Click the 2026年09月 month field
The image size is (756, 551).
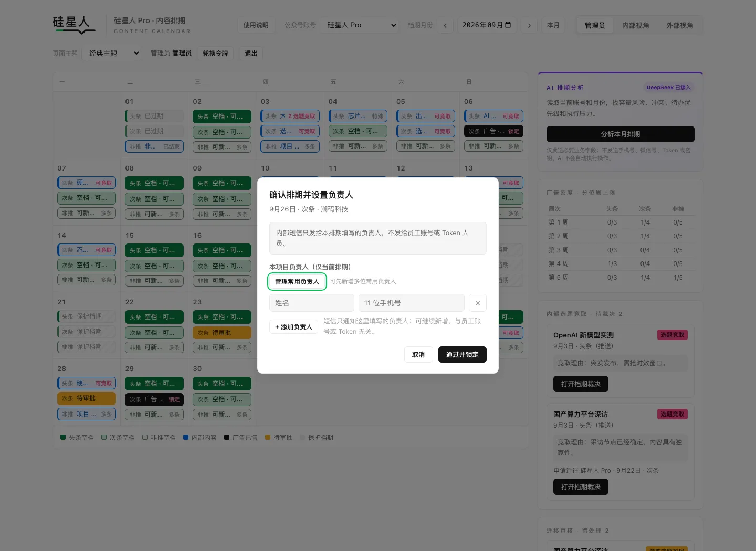pyautogui.click(x=487, y=25)
